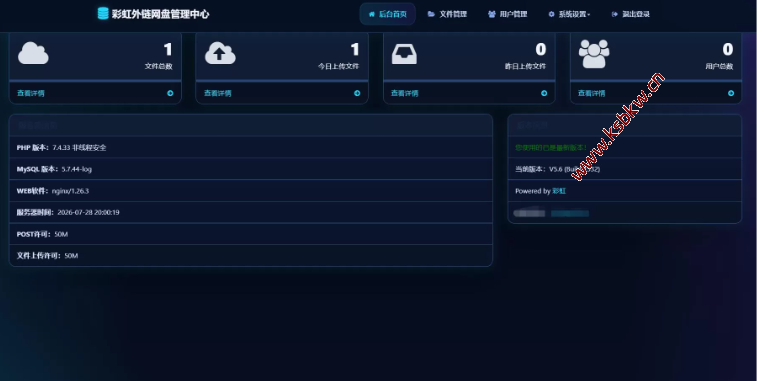Expand the 系统设置 dropdown menu

569,14
